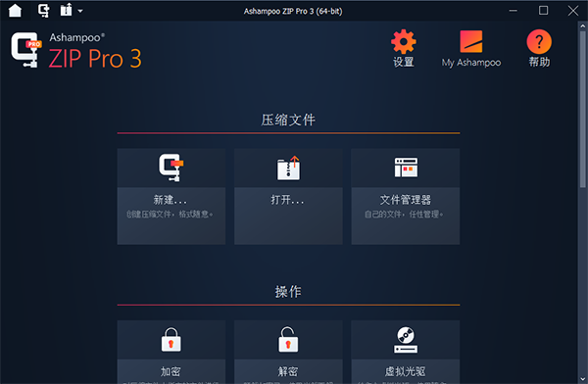Screen dimensions: 588x384
Task: Expand the quick access dropdown arrow
Action: pos(80,11)
